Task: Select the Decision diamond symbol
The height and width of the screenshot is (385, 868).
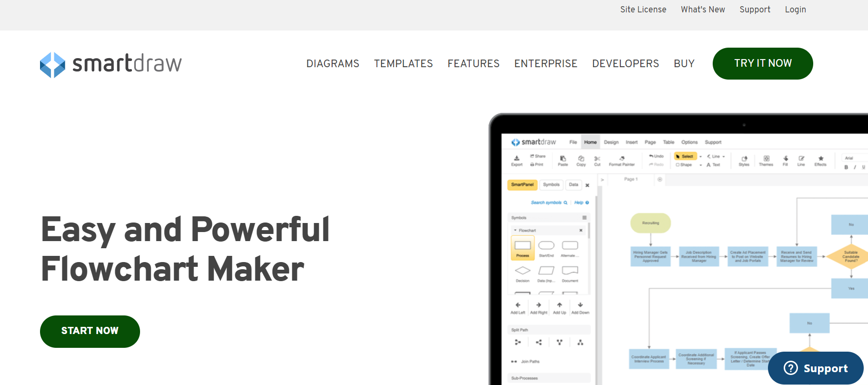Action: pos(523,274)
